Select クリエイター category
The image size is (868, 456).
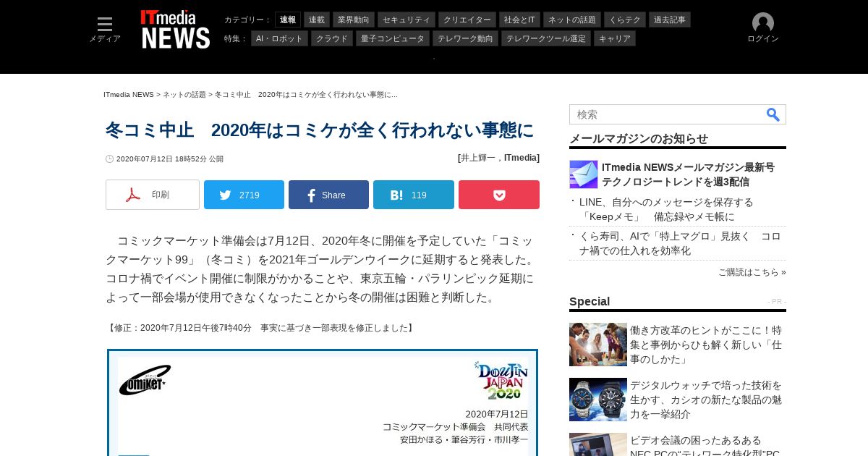point(467,20)
